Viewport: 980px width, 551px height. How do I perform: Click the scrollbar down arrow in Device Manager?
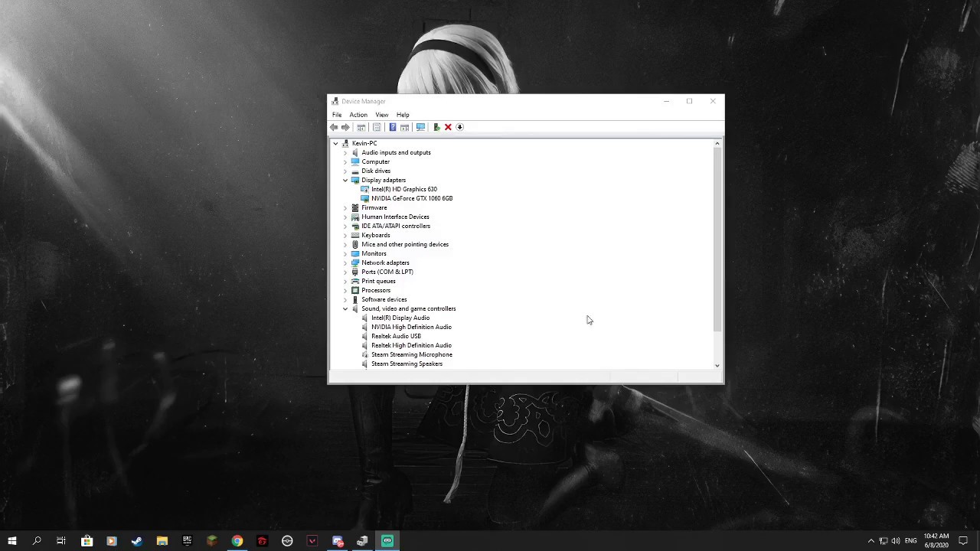pyautogui.click(x=717, y=365)
